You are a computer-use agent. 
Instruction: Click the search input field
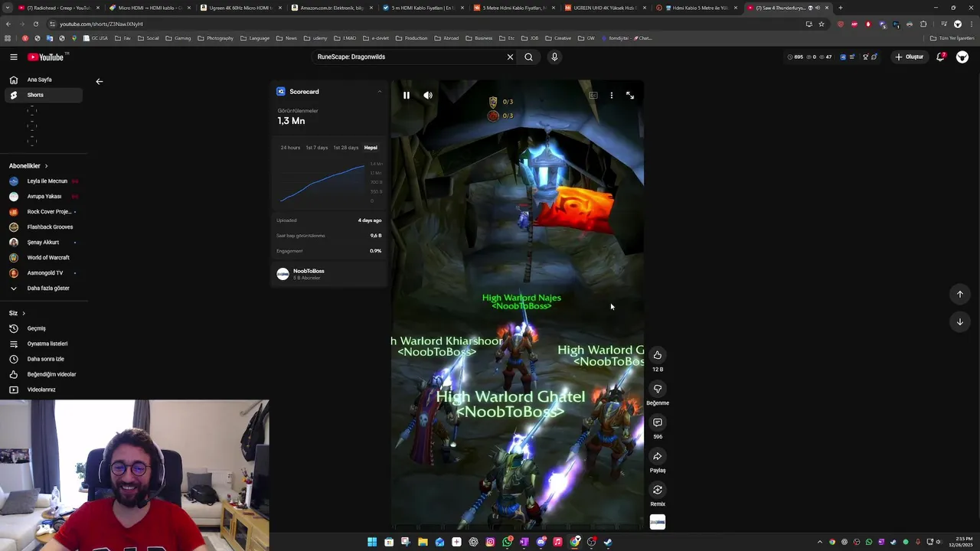pyautogui.click(x=410, y=57)
